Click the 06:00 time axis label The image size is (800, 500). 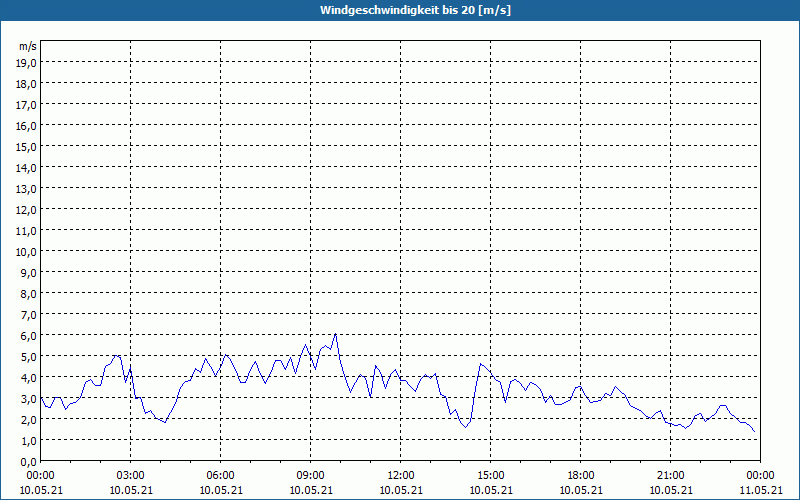(x=221, y=476)
